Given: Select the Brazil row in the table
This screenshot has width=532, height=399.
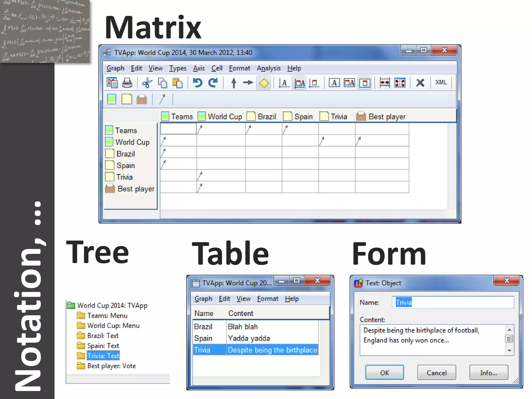Looking at the screenshot, I should click(x=256, y=327).
